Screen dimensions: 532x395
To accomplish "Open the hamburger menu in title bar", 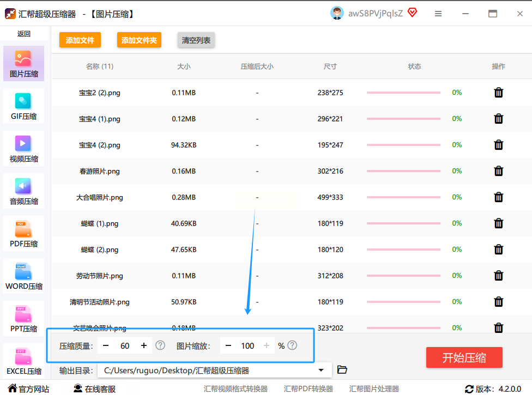I will (x=438, y=14).
